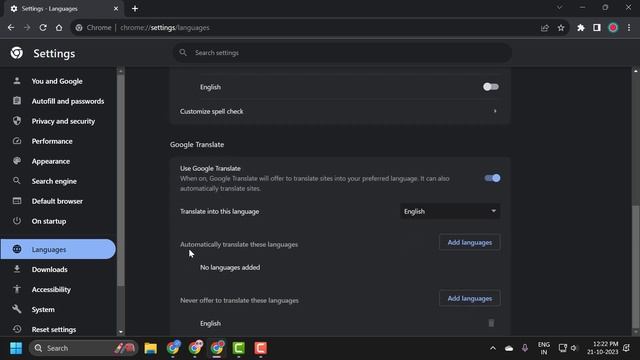Open the clock and date panel
The image size is (640, 360).
(602, 348)
